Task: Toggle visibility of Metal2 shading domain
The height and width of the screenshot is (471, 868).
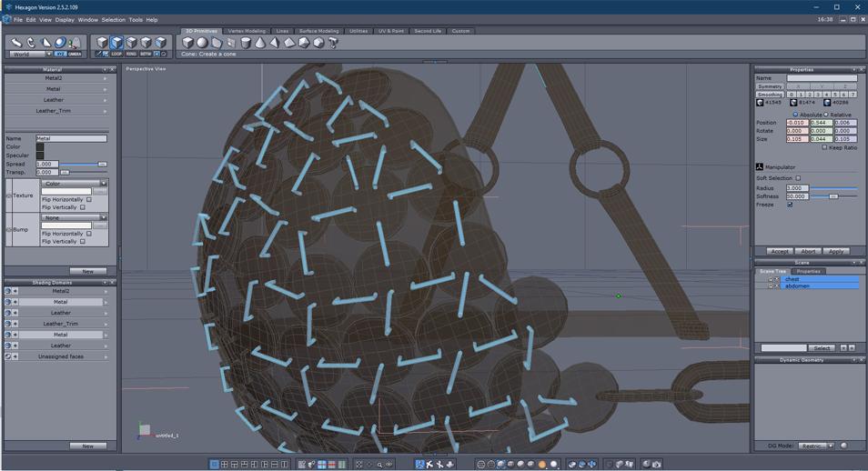Action: (8, 291)
